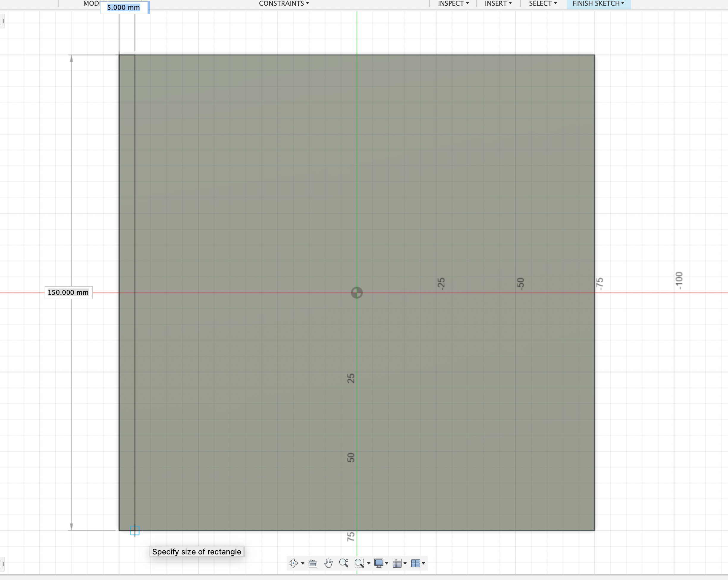Select the Orbit tool in navigation bar

coord(293,563)
